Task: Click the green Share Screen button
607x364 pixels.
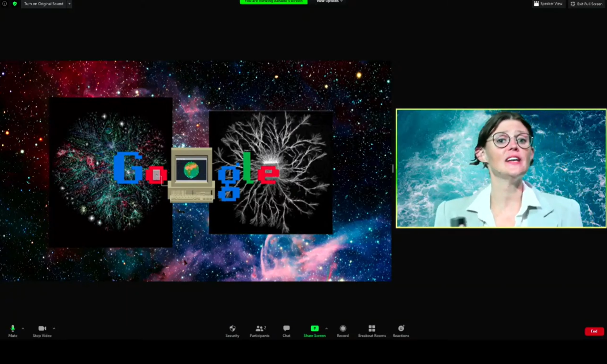Action: [x=314, y=331]
